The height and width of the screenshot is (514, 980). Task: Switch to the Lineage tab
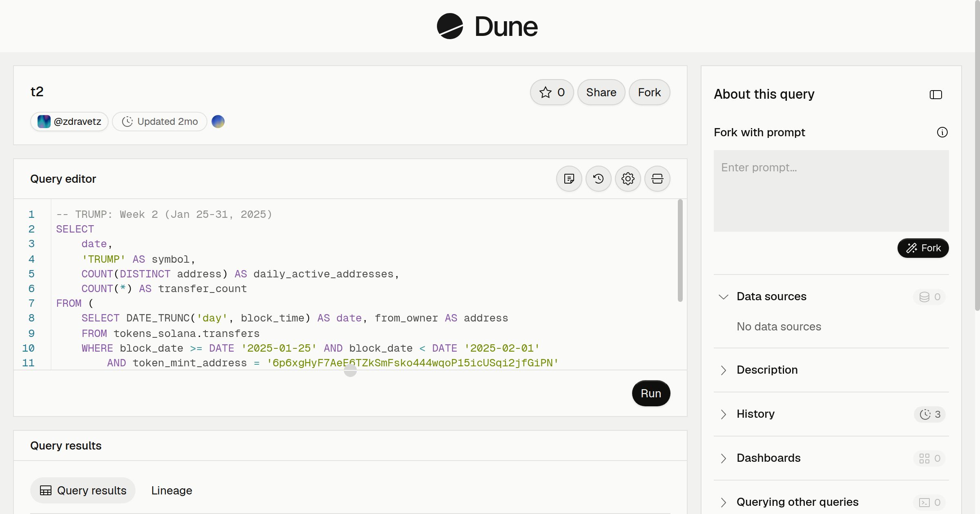point(171,490)
